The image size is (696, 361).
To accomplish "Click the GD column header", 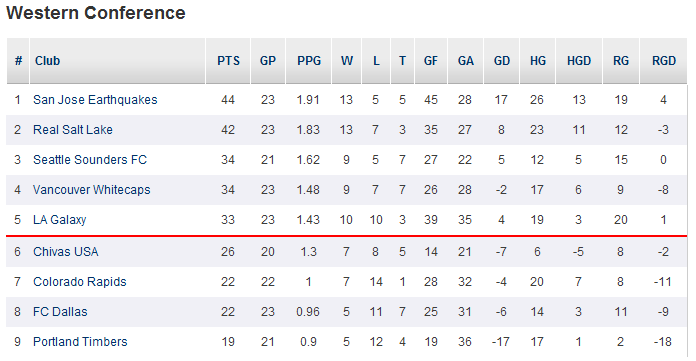I will coord(502,61).
